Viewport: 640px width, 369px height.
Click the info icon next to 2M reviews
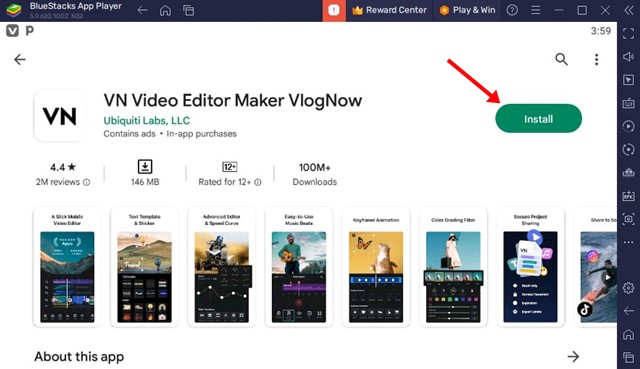coord(87,182)
